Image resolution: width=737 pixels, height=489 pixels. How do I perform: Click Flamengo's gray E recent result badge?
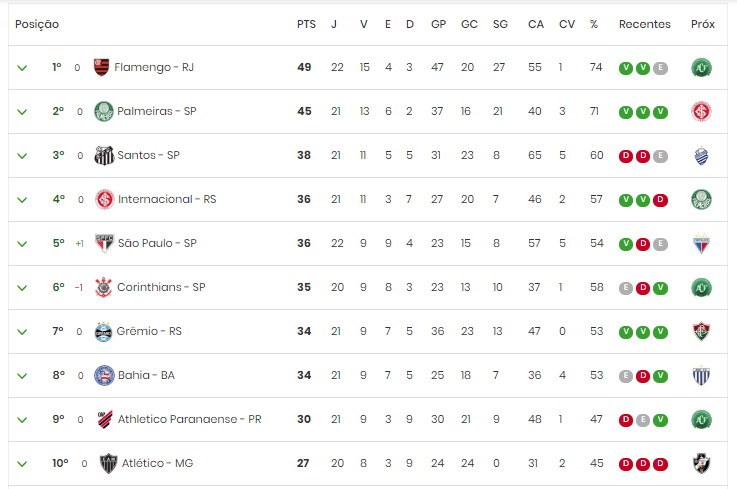[660, 68]
